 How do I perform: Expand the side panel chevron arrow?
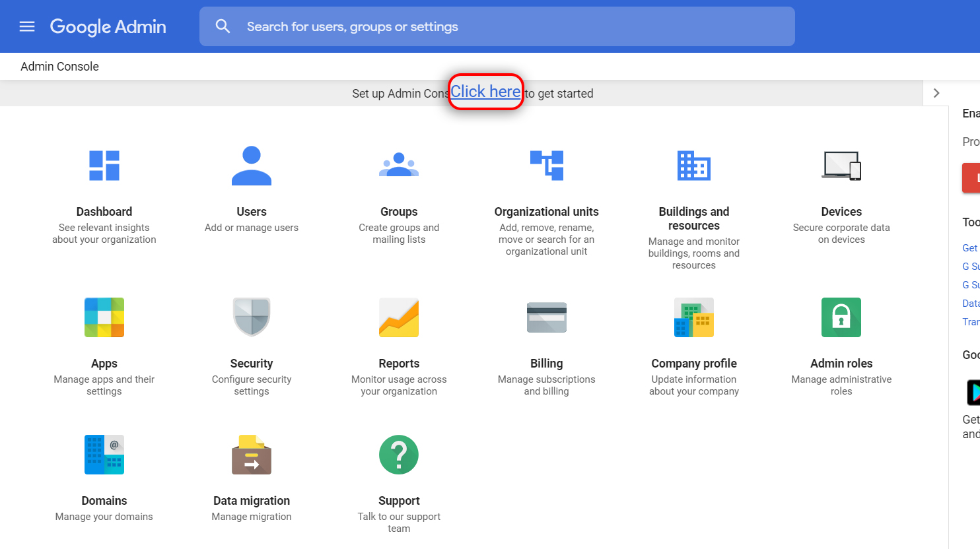pyautogui.click(x=936, y=93)
